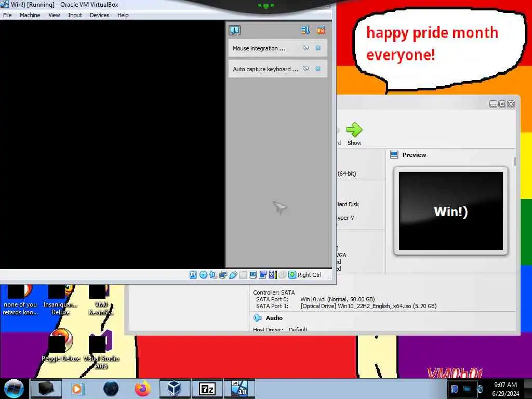Viewport: 532px width, 399px height.
Task: Open the Peggle Deluxe desktop icon
Action: point(61,345)
